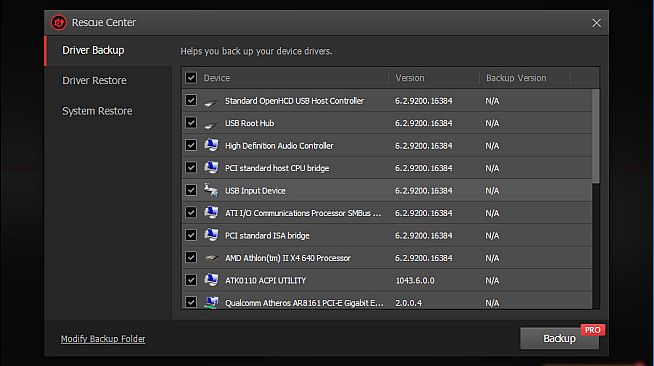654x366 pixels.
Task: Select the High Definition Audio Controller name
Action: (x=279, y=146)
